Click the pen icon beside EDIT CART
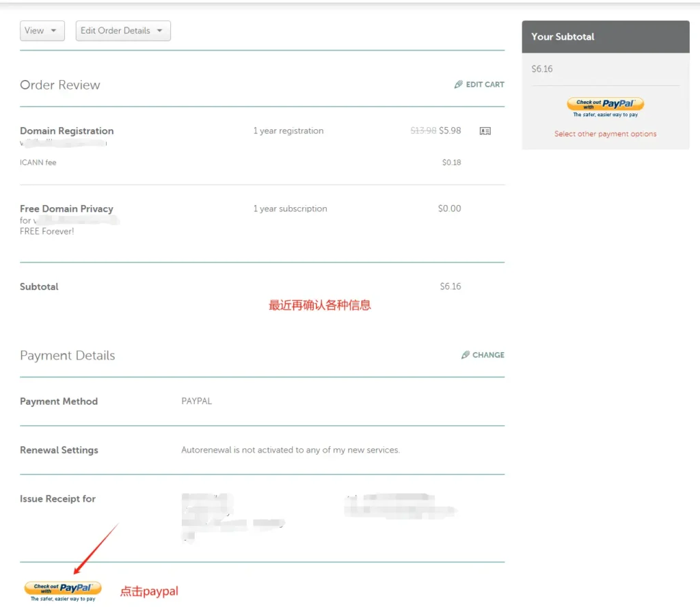This screenshot has height=607, width=700. pos(459,84)
